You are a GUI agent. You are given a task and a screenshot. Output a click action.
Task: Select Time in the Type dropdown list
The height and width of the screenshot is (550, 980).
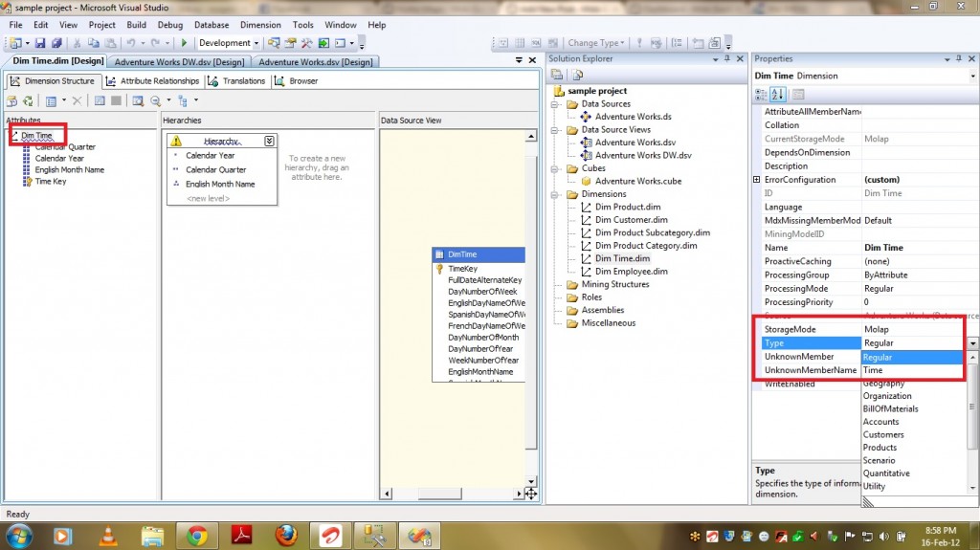(873, 370)
